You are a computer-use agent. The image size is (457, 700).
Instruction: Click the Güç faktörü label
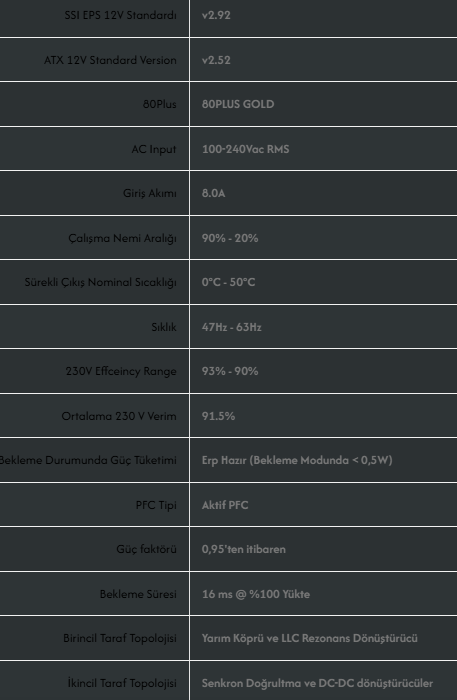click(146, 549)
